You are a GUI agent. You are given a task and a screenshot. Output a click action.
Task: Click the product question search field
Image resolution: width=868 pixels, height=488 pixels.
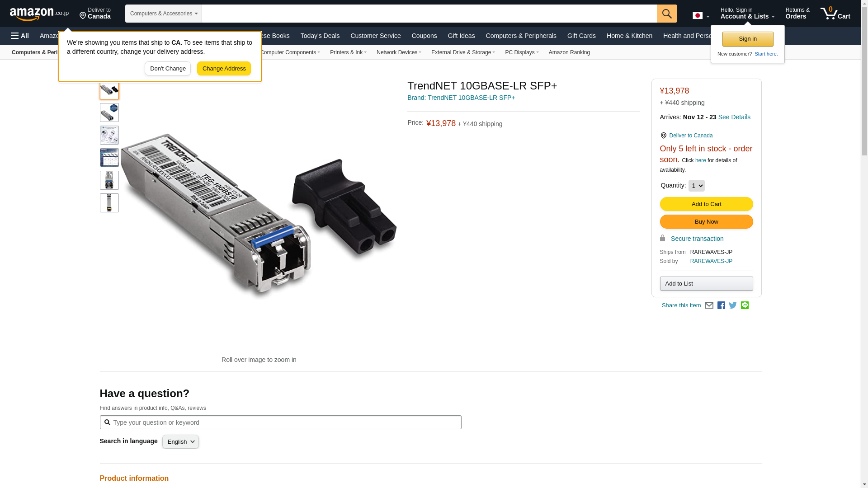tap(280, 422)
